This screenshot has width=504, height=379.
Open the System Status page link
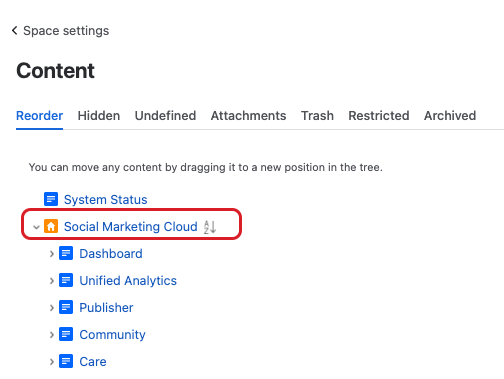coord(105,200)
